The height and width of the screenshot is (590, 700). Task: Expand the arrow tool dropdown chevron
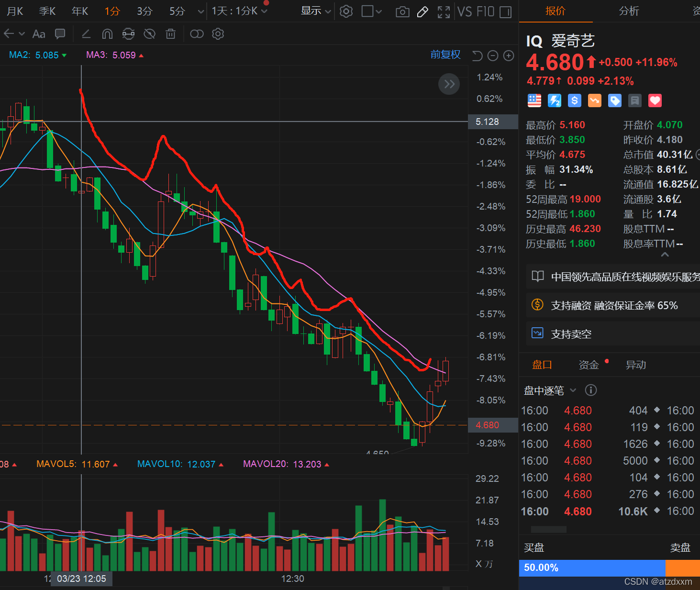tap(22, 33)
